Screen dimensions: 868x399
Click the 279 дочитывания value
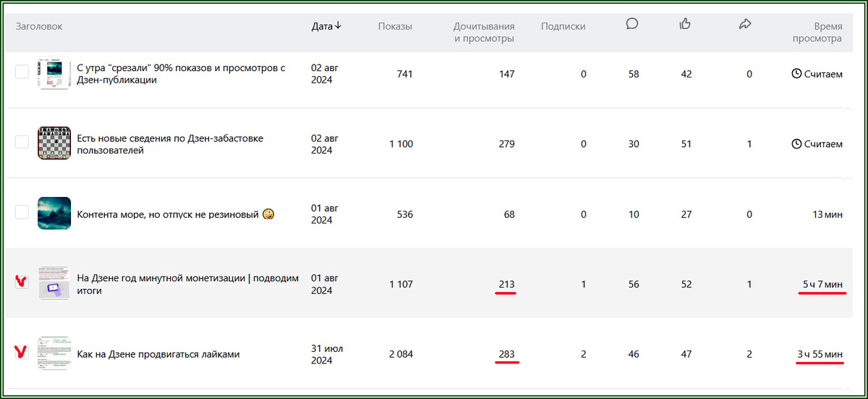(506, 144)
